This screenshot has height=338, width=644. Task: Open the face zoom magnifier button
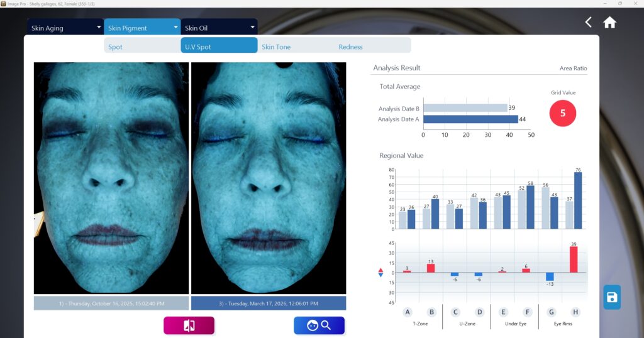tap(319, 325)
